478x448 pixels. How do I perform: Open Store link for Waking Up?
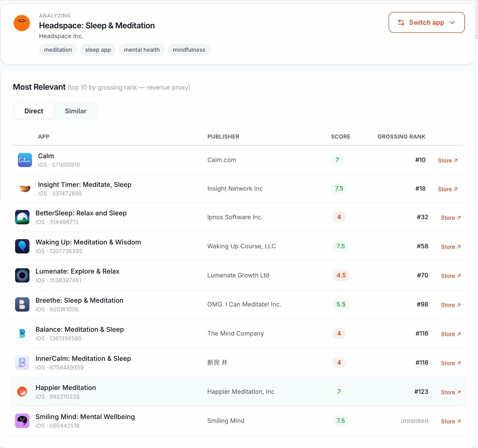pos(451,247)
